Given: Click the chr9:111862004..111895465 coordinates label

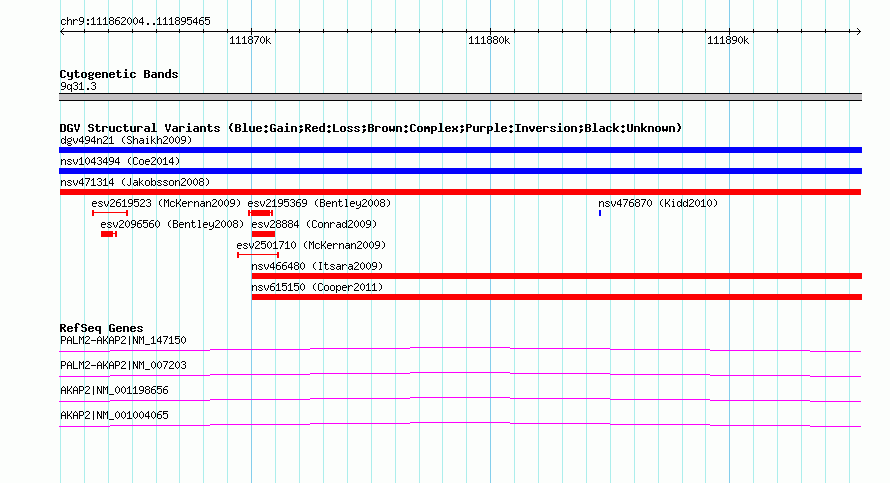Looking at the screenshot, I should point(135,21).
